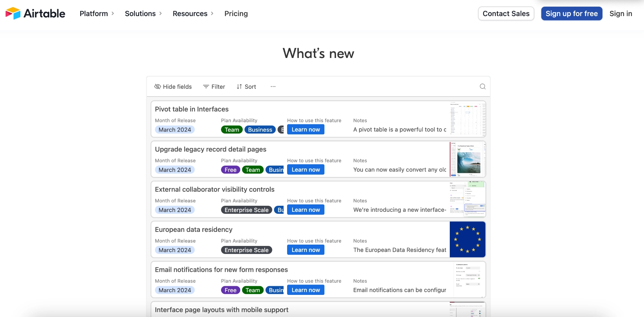Click the Upgrade legacy record detail pages title
644x317 pixels.
pyautogui.click(x=210, y=149)
